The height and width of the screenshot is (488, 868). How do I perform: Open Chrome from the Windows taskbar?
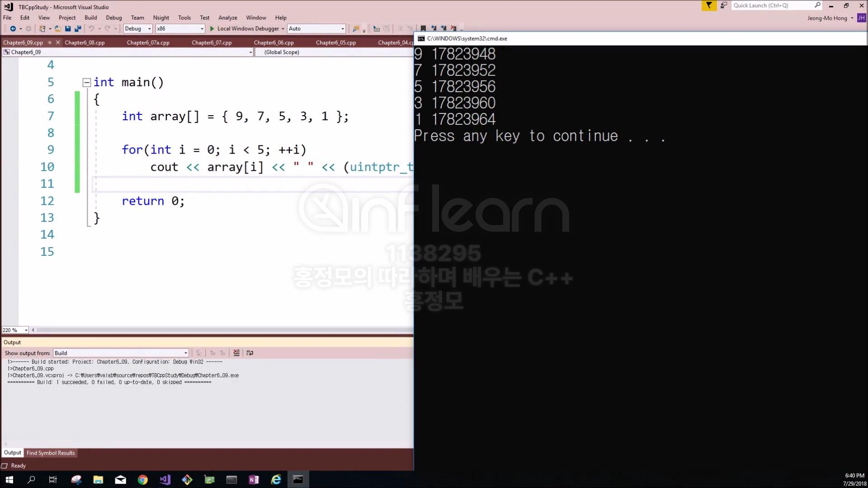[143, 479]
